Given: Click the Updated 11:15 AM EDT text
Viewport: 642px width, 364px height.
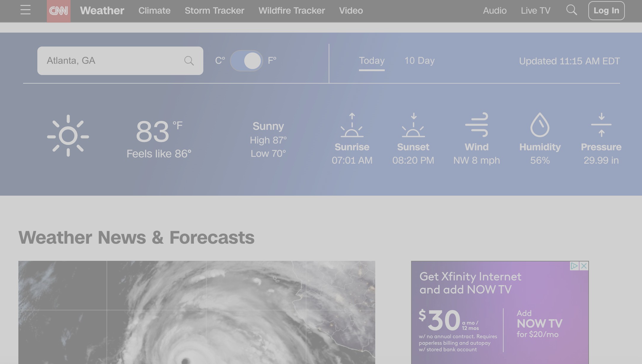Looking at the screenshot, I should pyautogui.click(x=569, y=61).
